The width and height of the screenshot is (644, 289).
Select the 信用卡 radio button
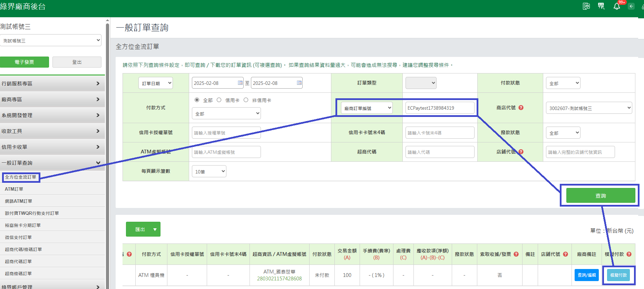tap(219, 100)
